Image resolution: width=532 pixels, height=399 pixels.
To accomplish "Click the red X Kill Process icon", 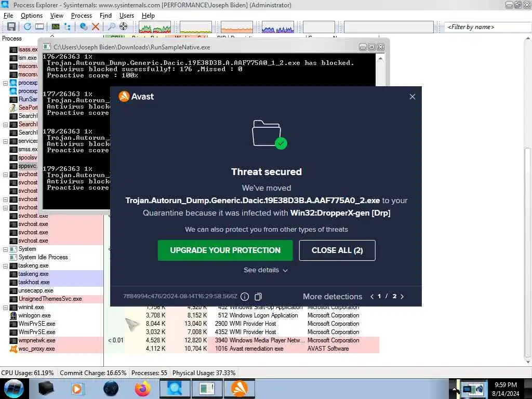I will 96,26.
